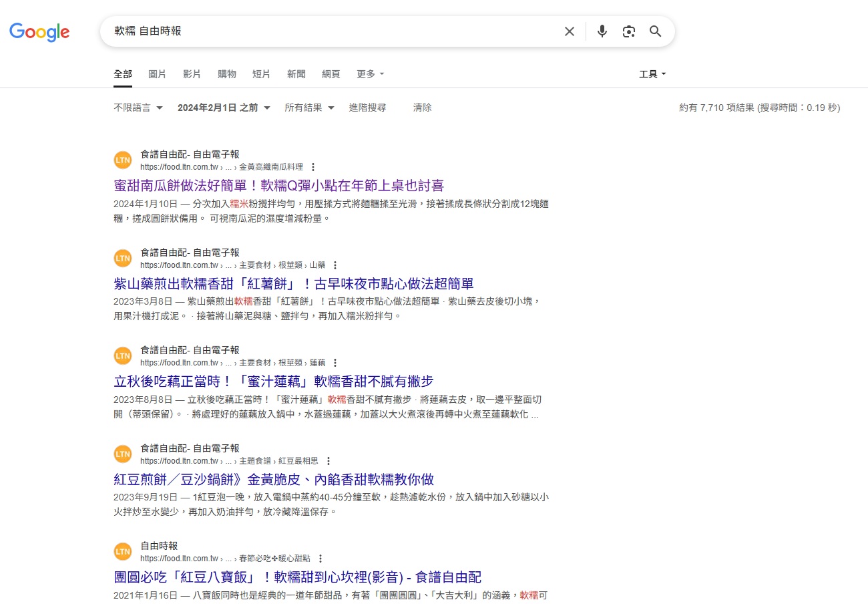Open result 蜜甜南瓜餅做法好簡單

click(x=279, y=185)
